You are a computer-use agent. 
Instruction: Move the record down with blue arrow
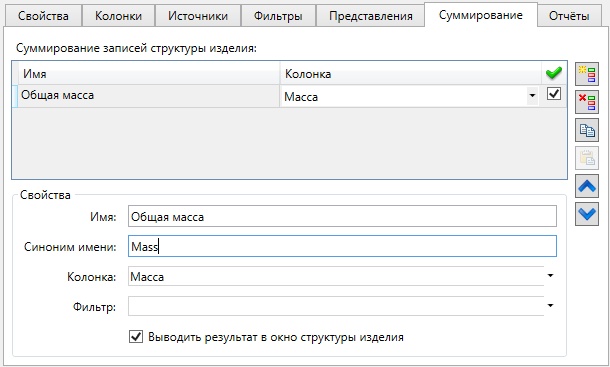tap(587, 214)
